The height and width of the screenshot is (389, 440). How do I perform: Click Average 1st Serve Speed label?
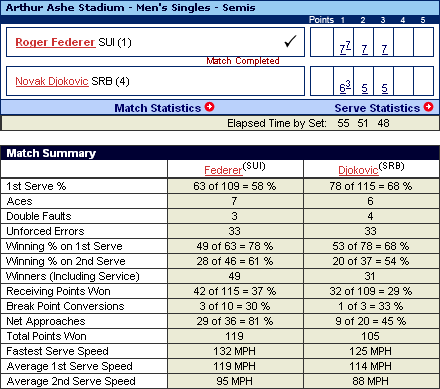pyautogui.click(x=69, y=366)
